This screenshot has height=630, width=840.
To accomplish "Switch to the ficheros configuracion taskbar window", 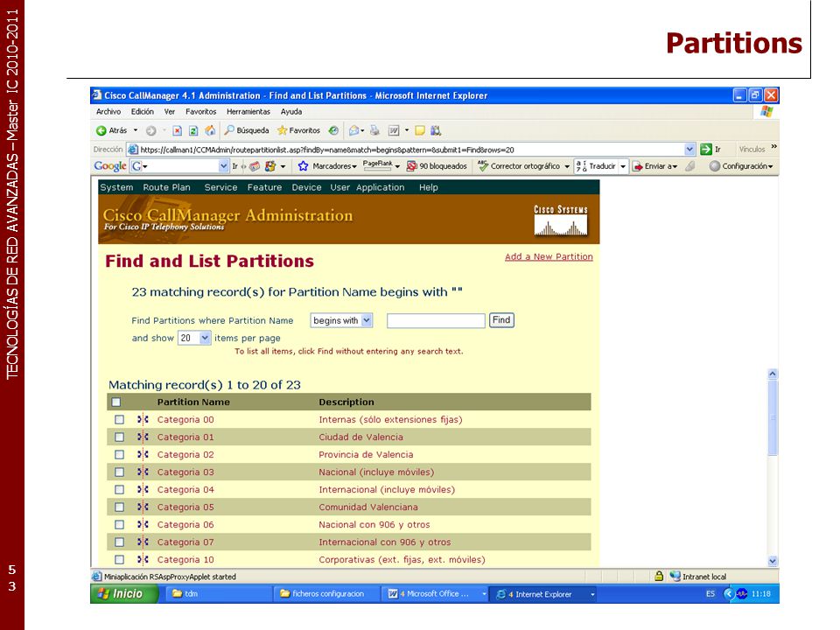I will [326, 593].
